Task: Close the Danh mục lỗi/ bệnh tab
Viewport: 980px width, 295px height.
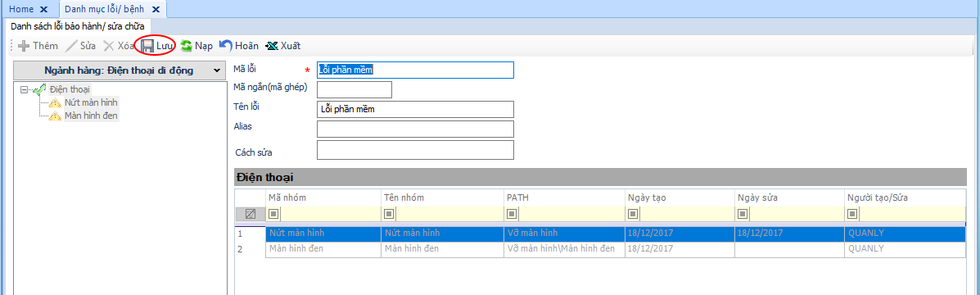Action: coord(156,9)
